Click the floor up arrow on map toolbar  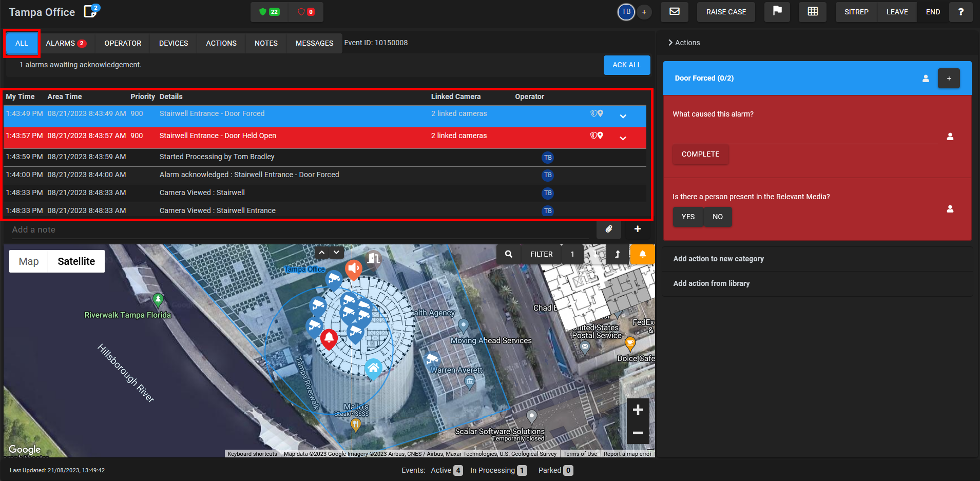point(618,254)
